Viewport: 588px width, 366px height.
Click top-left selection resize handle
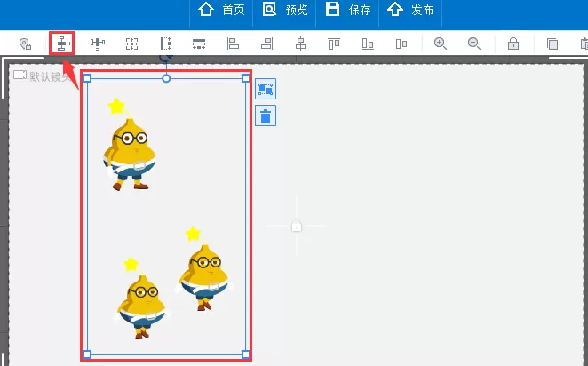click(x=87, y=78)
